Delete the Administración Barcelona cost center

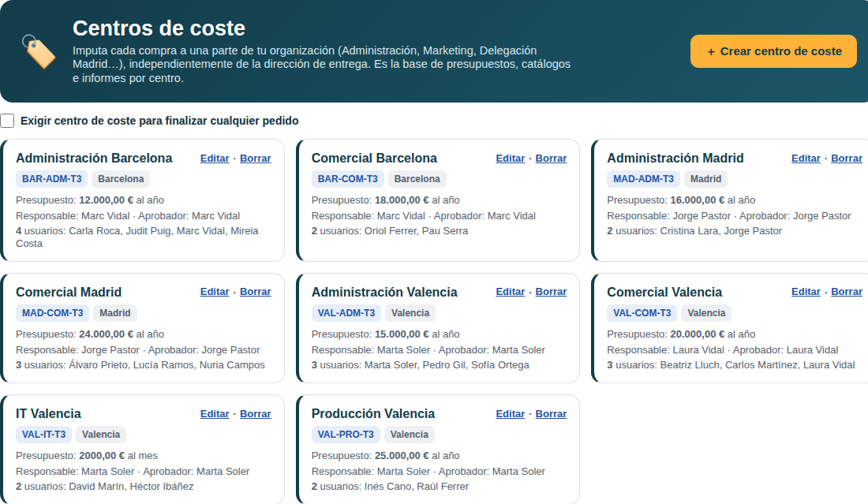[x=255, y=159]
